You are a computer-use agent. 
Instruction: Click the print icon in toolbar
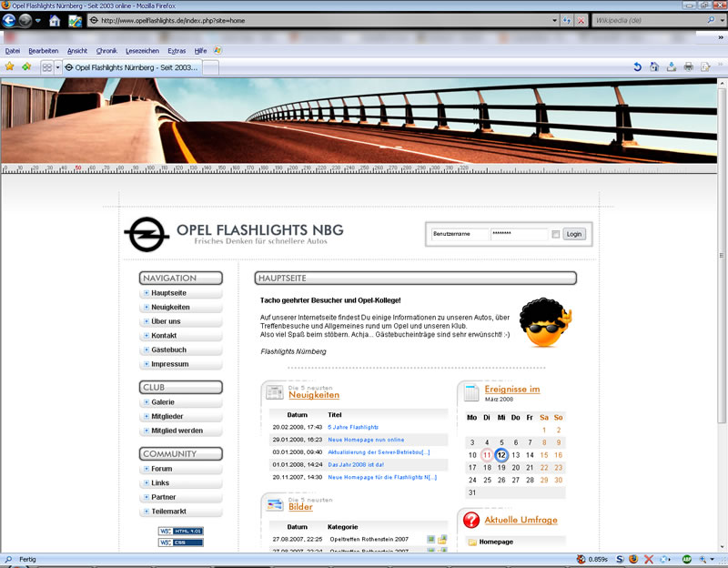(x=688, y=66)
